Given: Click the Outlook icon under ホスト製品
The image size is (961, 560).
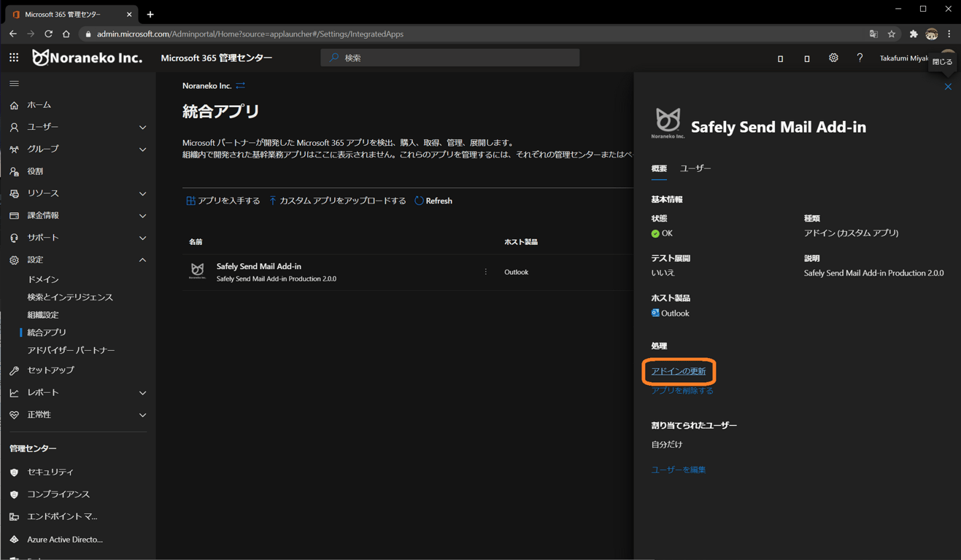Looking at the screenshot, I should point(655,313).
